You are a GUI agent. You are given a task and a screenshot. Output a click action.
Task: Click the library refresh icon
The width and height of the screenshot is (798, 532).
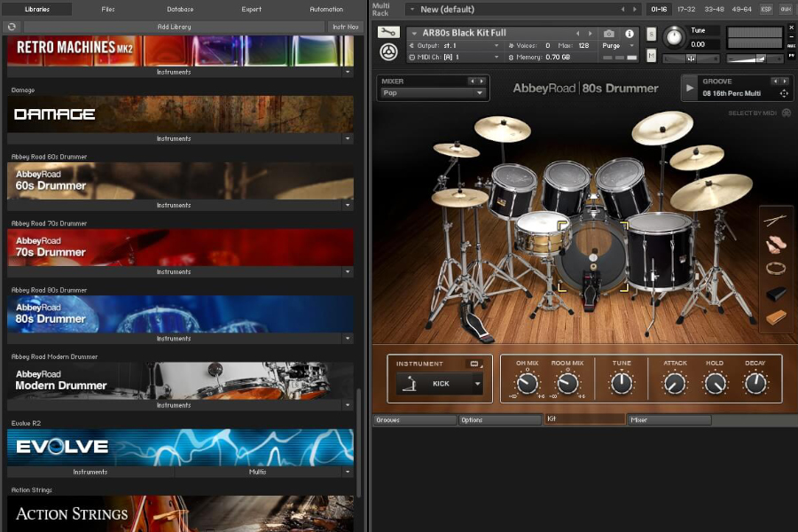(12, 27)
